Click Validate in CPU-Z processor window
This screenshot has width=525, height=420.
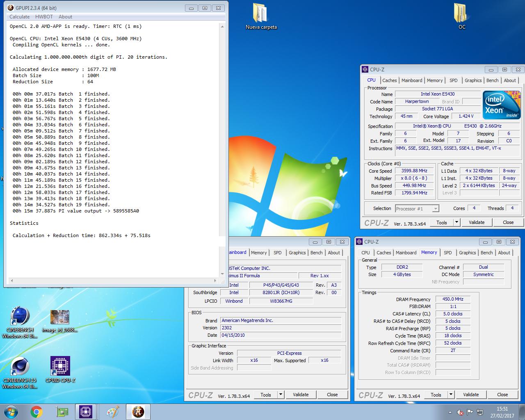pyautogui.click(x=477, y=222)
